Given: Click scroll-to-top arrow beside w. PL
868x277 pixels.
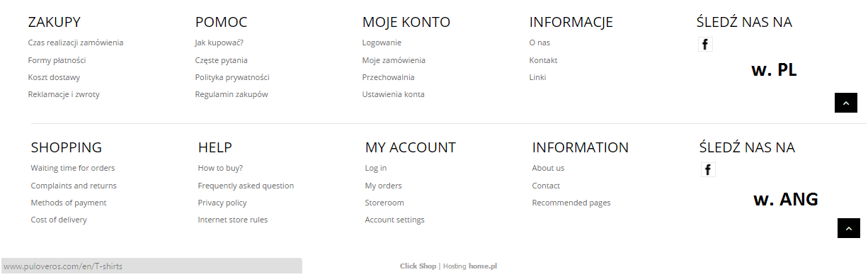Looking at the screenshot, I should click(845, 103).
